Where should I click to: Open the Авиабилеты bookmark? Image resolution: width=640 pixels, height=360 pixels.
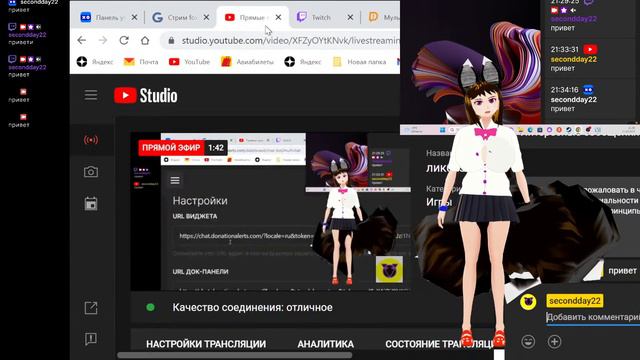(247, 62)
